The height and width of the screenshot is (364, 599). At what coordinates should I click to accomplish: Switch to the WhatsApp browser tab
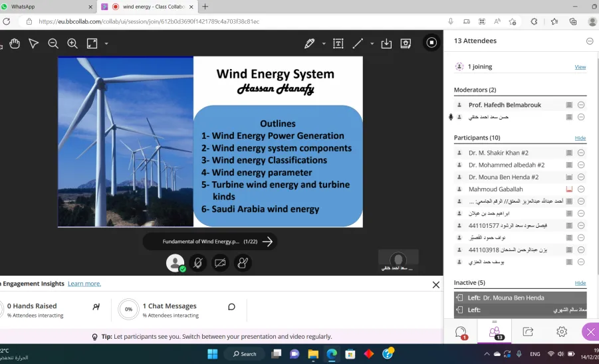[47, 7]
